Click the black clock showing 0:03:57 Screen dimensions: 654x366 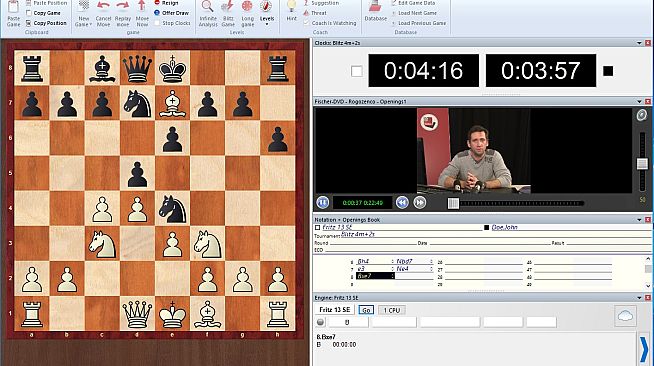tap(541, 70)
